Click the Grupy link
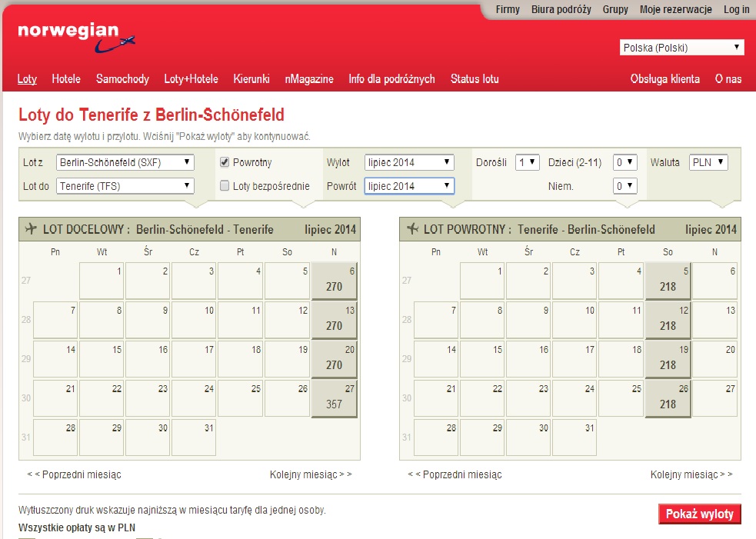 coord(615,9)
